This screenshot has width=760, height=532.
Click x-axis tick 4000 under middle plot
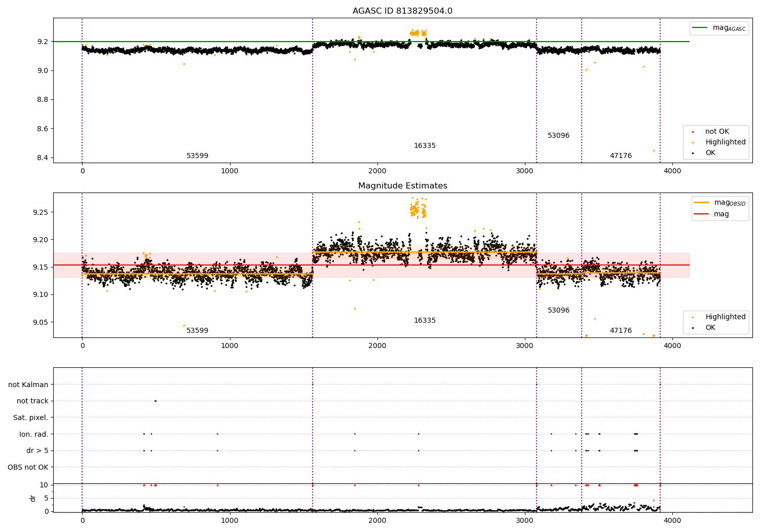click(x=672, y=346)
